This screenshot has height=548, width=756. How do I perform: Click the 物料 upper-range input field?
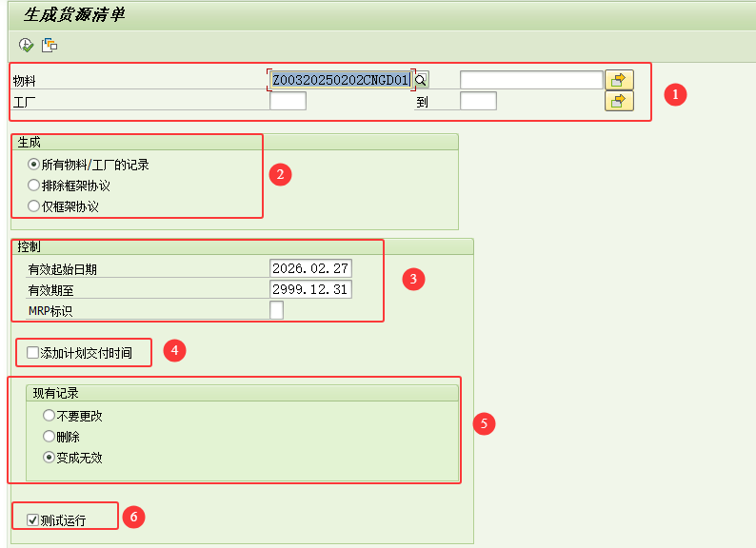530,80
